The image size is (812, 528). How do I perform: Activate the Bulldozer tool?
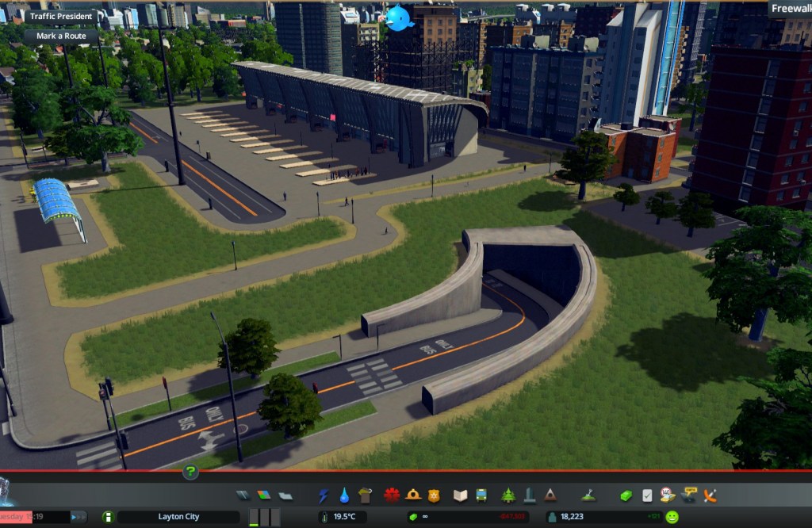coord(710,495)
